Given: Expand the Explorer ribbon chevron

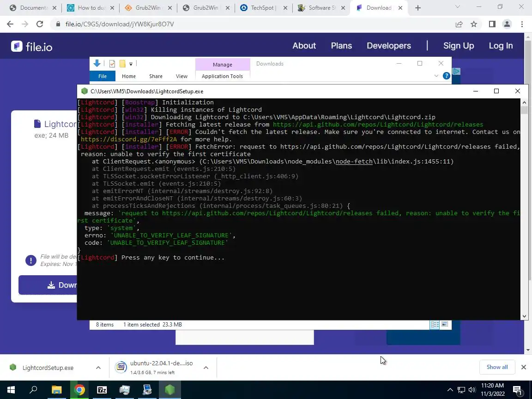Looking at the screenshot, I should [x=436, y=76].
